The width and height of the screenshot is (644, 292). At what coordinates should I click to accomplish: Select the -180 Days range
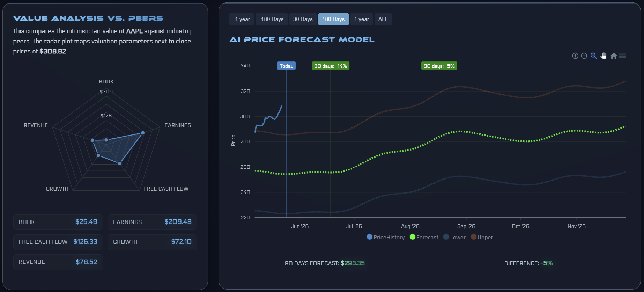pos(272,19)
